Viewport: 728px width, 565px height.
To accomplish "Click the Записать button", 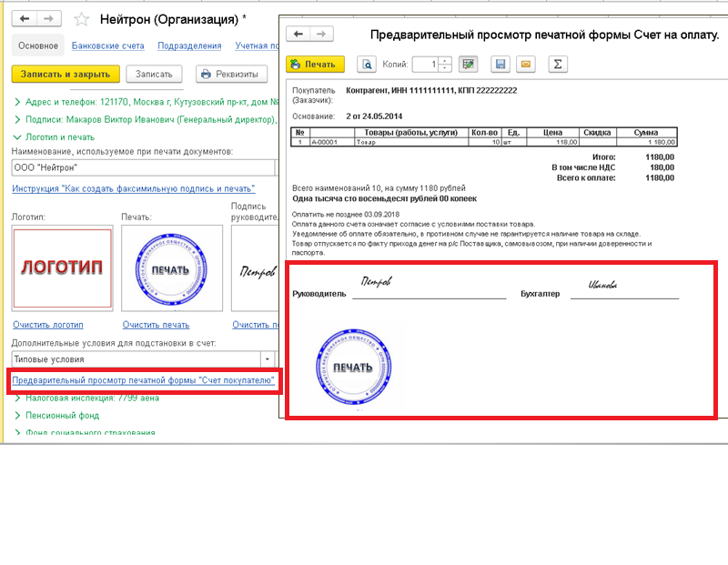I will point(154,74).
